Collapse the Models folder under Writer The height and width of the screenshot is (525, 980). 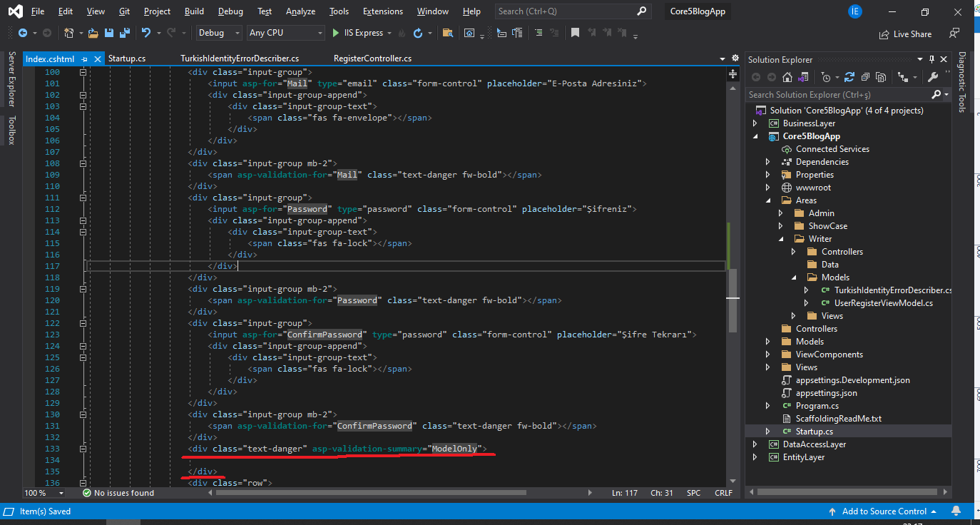tap(795, 277)
